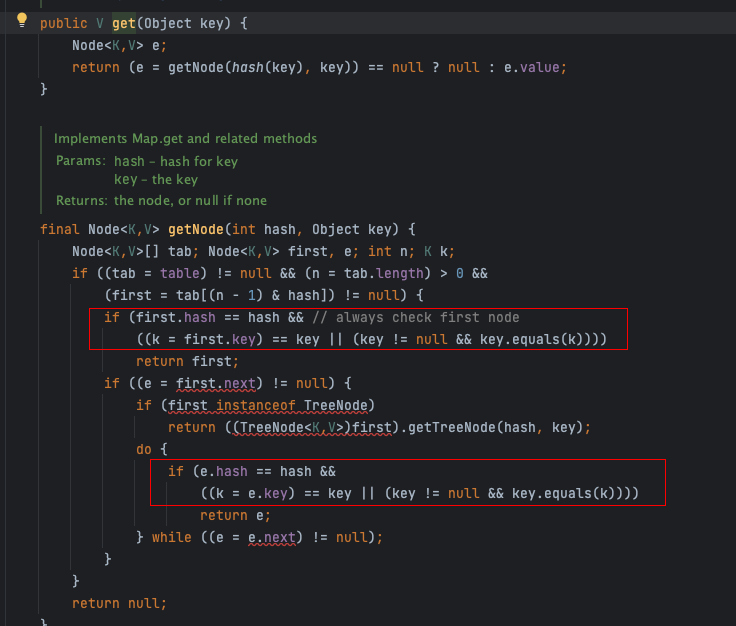Click the 'return first;' statement

[x=187, y=361]
